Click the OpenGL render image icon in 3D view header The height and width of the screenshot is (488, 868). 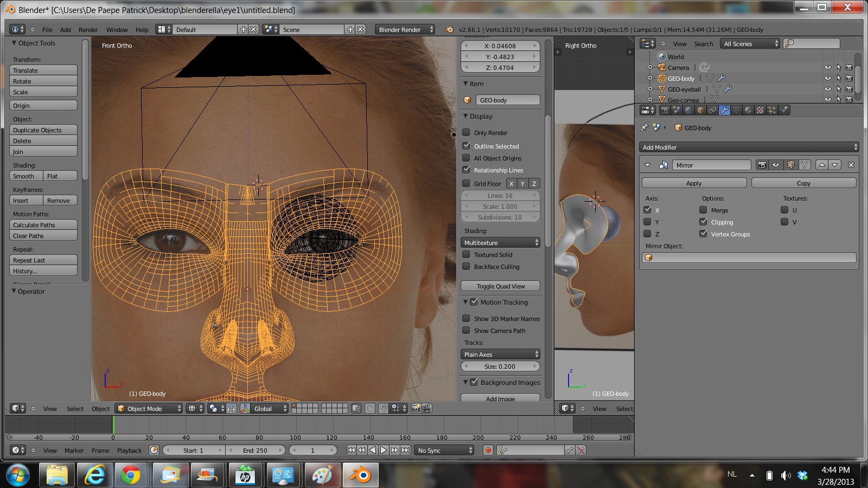click(x=416, y=408)
